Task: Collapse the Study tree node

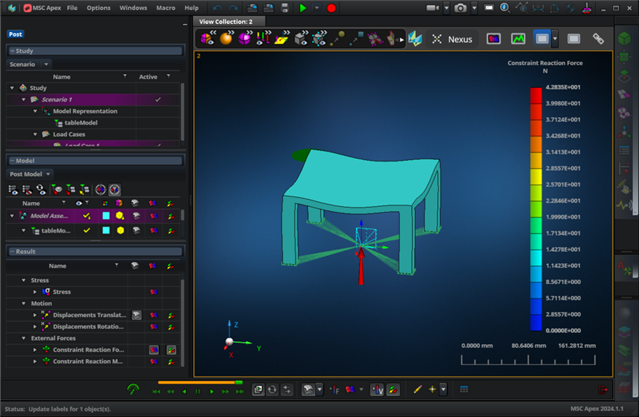Action: click(12, 88)
